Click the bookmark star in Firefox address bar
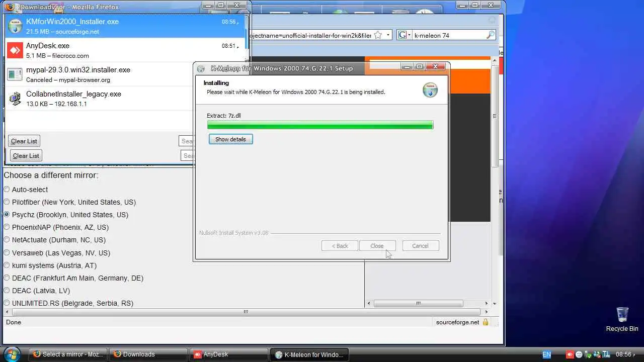644x362 pixels. [x=378, y=35]
